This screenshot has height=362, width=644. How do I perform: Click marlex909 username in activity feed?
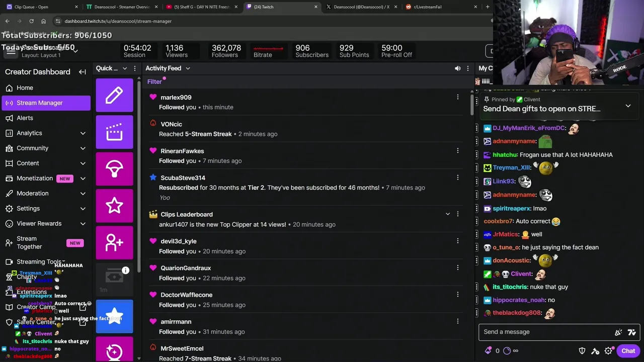point(176,98)
